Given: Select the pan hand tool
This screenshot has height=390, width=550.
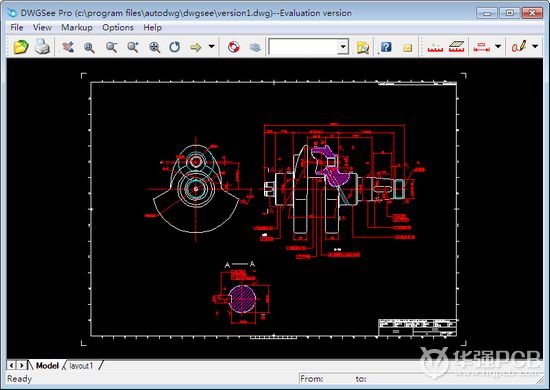Looking at the screenshot, I should click(68, 47).
